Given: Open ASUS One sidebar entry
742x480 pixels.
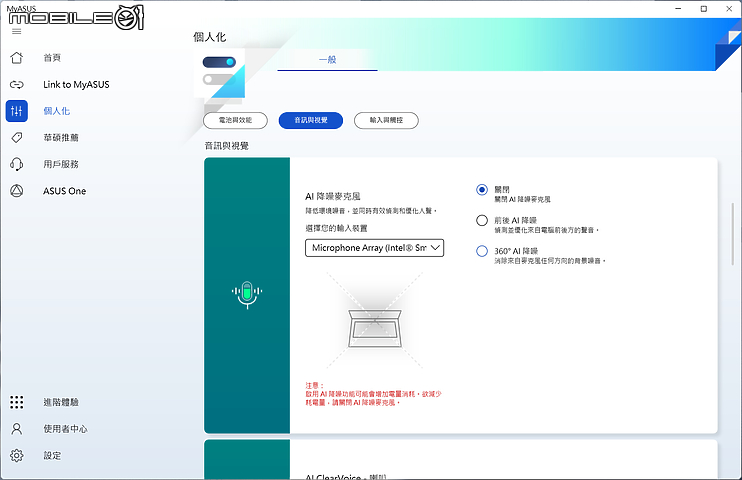Looking at the screenshot, I should pos(65,191).
